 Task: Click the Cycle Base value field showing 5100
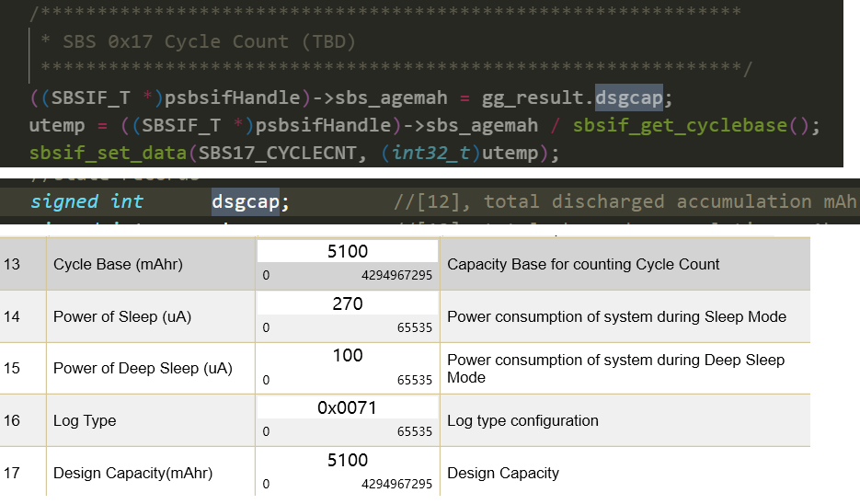347,251
